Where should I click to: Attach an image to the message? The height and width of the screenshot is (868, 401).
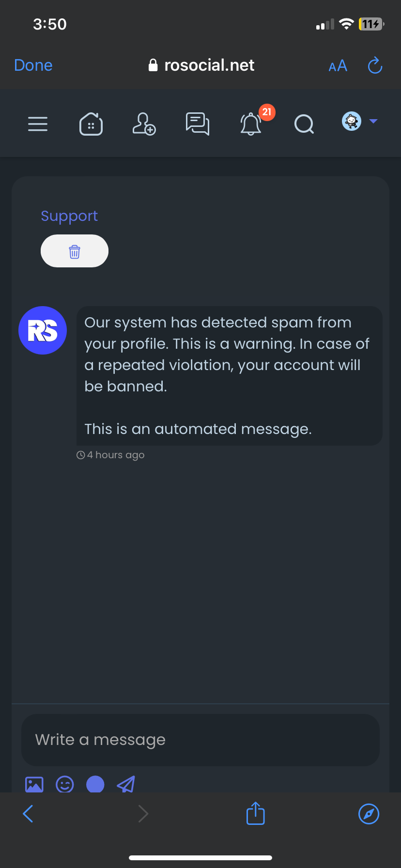(x=34, y=784)
